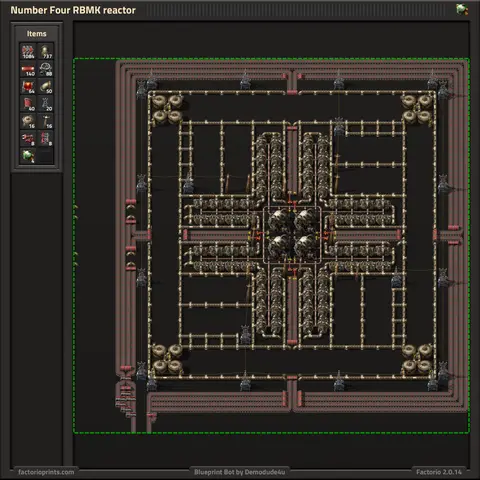Screen dimensions: 480x480
Task: Open the factorioprints.com link
Action: (x=46, y=472)
